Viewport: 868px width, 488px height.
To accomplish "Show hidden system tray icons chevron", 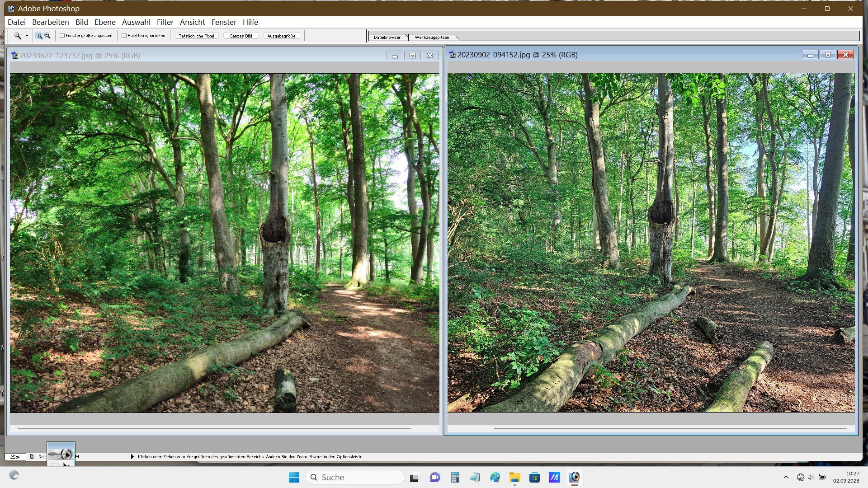I will click(x=786, y=477).
